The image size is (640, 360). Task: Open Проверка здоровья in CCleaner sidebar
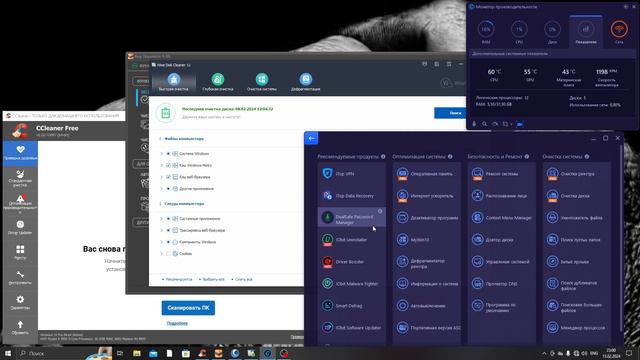pyautogui.click(x=20, y=153)
